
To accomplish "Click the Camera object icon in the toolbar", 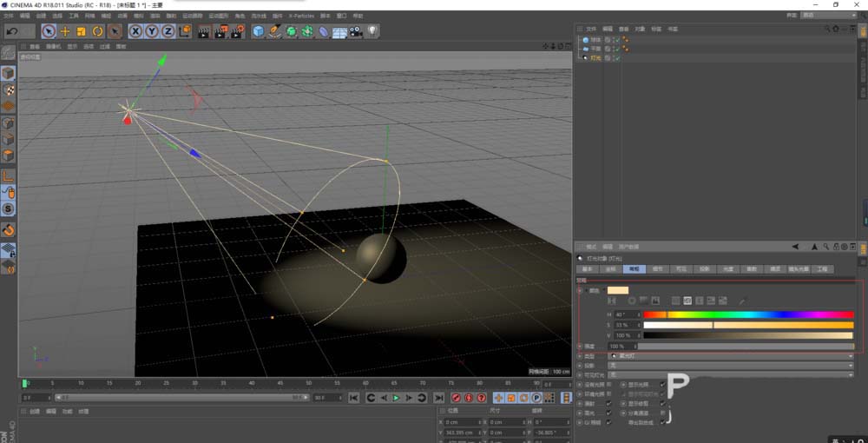I will coord(356,31).
